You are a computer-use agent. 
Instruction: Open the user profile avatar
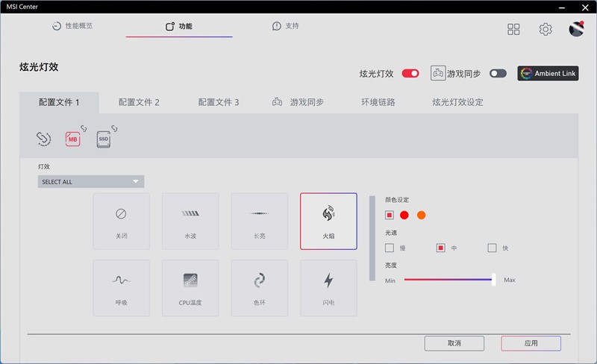pos(576,29)
